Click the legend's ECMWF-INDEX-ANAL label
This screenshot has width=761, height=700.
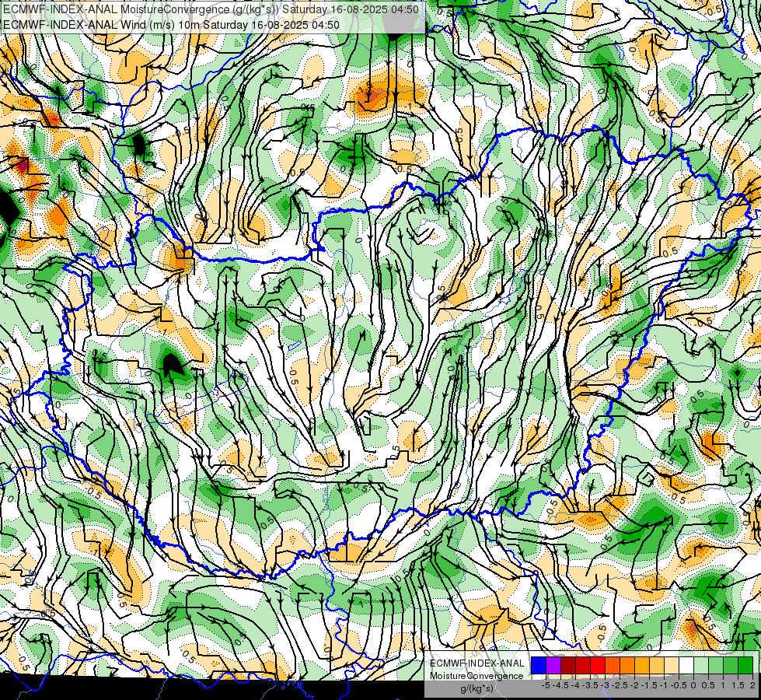point(477,663)
